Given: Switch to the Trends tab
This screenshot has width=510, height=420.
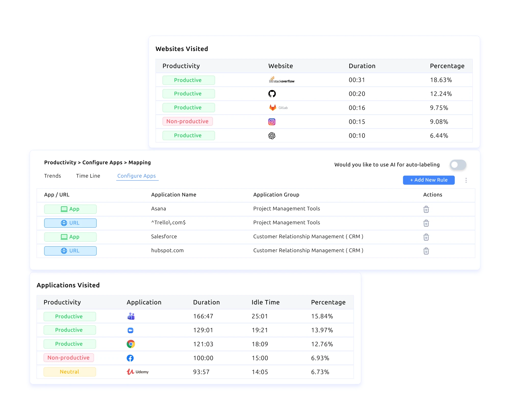Looking at the screenshot, I should (53, 176).
